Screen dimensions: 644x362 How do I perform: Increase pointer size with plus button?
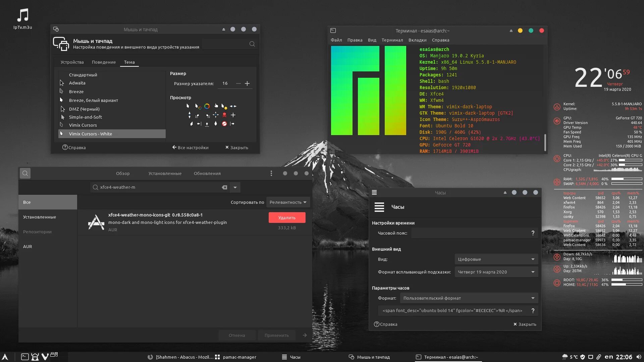pos(247,83)
